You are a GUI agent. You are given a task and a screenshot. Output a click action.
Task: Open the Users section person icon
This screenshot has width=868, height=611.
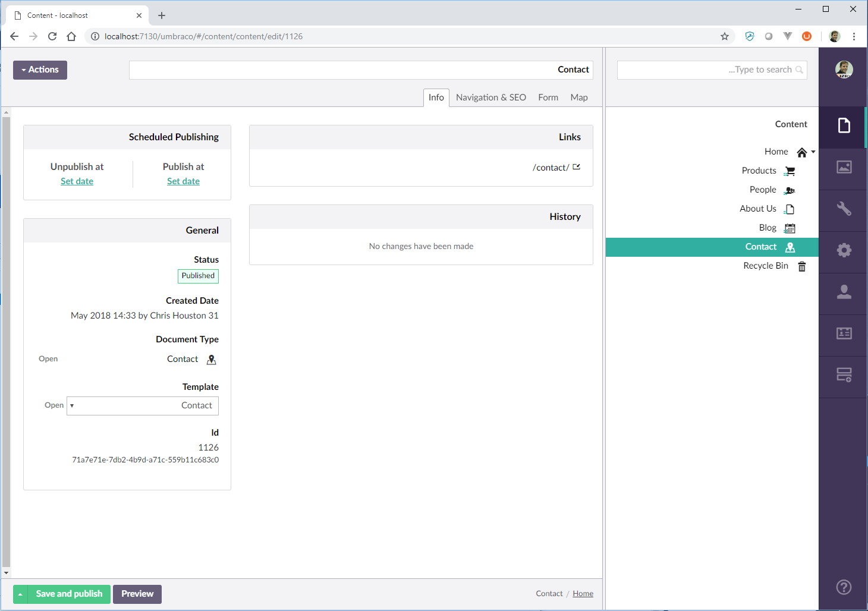[844, 292]
